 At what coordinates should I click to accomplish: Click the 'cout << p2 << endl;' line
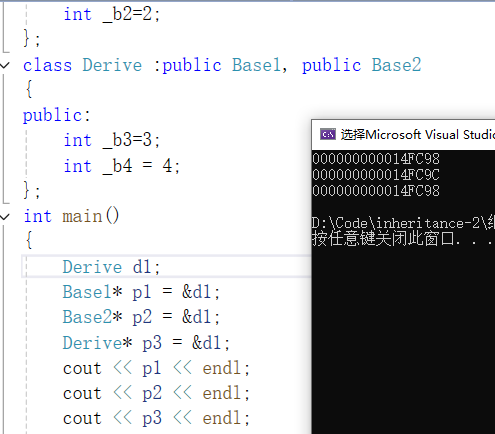tap(156, 393)
